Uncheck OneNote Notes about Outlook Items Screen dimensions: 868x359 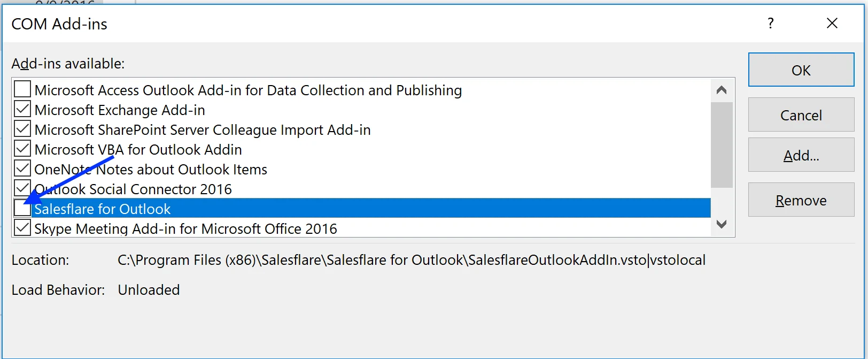22,169
